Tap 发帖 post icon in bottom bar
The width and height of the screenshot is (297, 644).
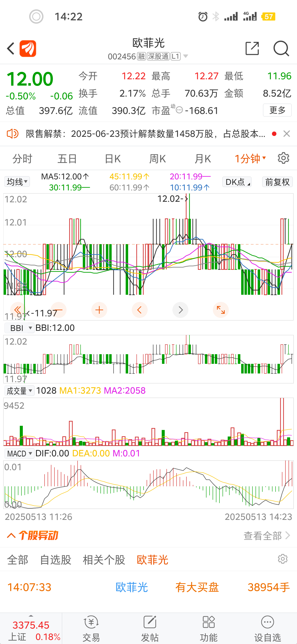point(150,623)
